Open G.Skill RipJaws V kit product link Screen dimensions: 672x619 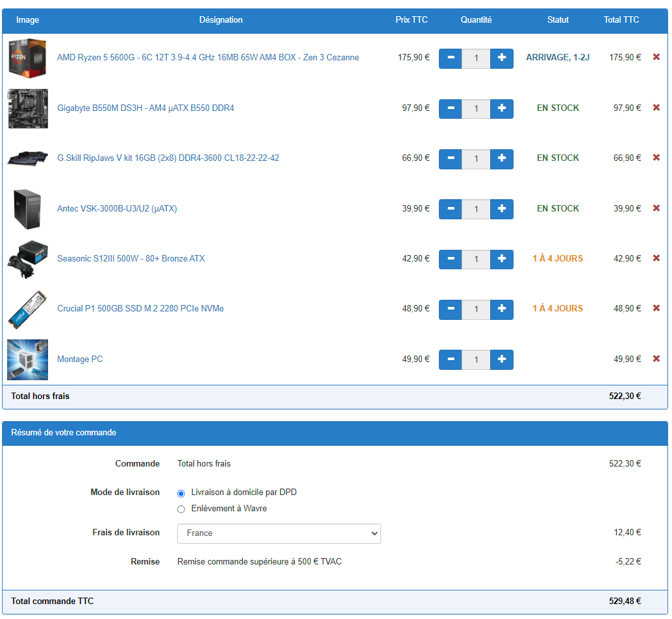pos(168,158)
